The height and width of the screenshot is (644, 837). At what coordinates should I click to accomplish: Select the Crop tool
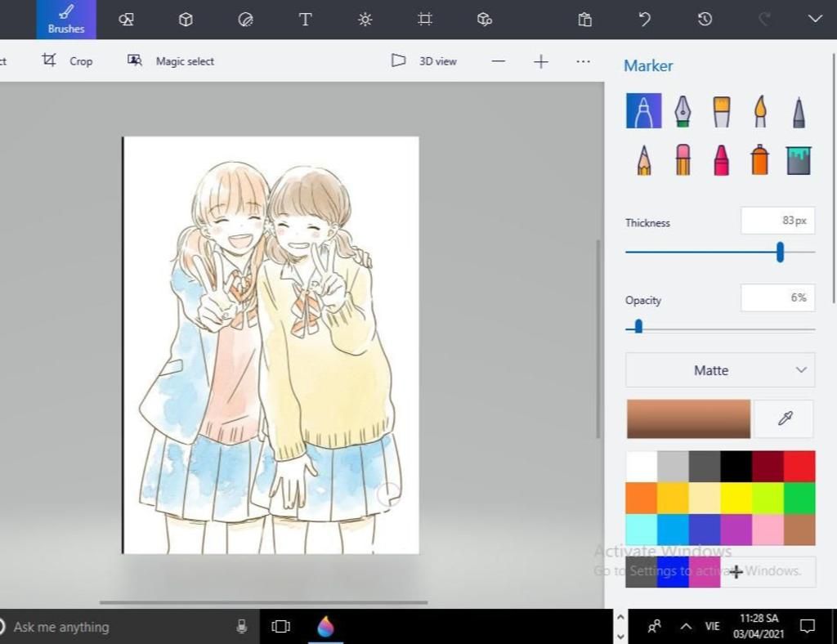point(68,60)
